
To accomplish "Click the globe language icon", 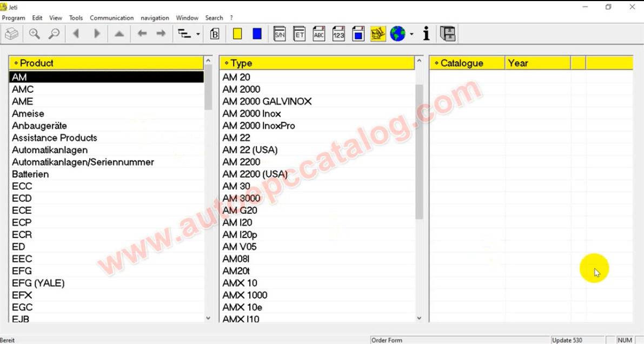I will point(397,33).
